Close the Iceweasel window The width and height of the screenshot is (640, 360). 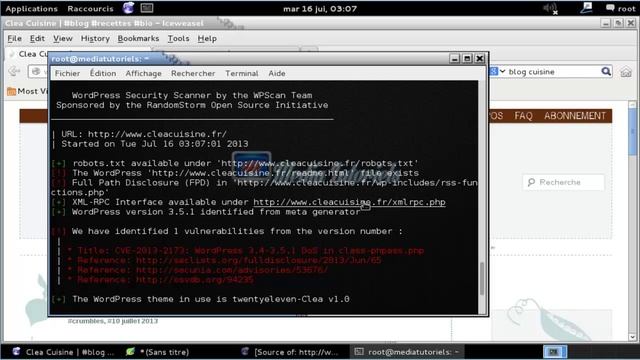tap(631, 23)
